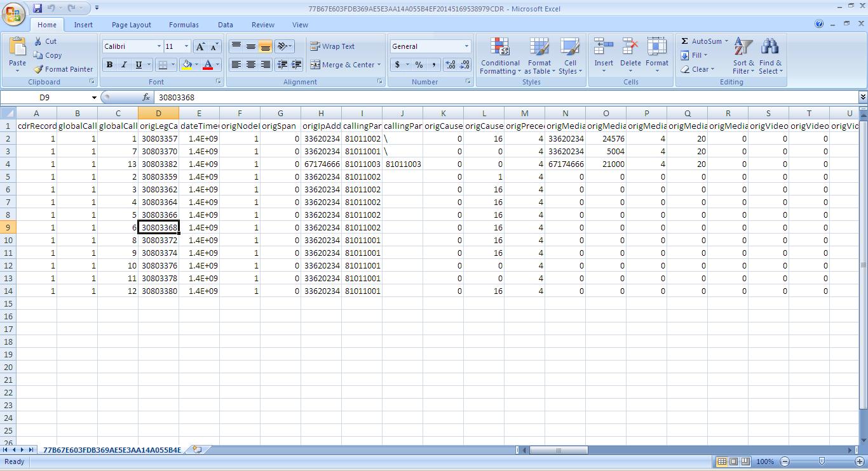Switch to Page Layout view in status bar
The width and height of the screenshot is (868, 471).
tap(733, 461)
